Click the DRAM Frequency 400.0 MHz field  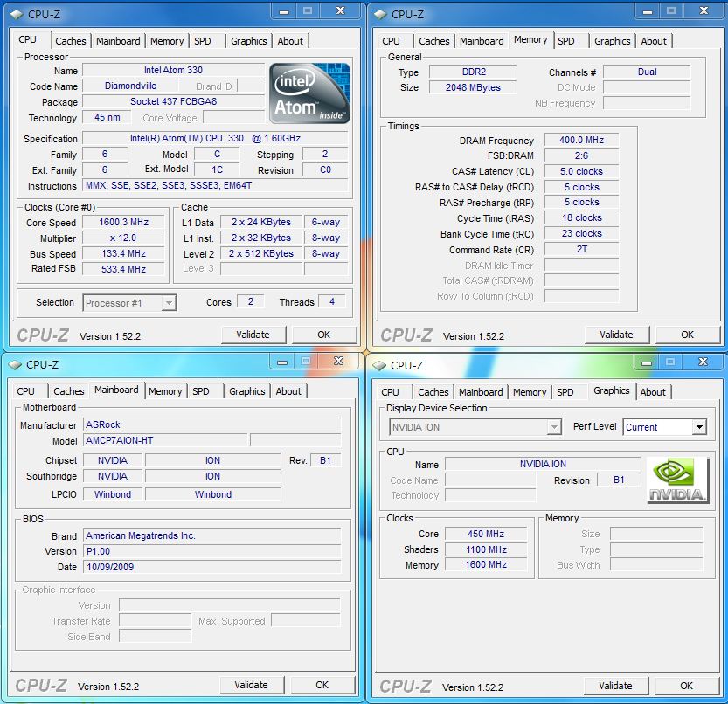tap(581, 141)
